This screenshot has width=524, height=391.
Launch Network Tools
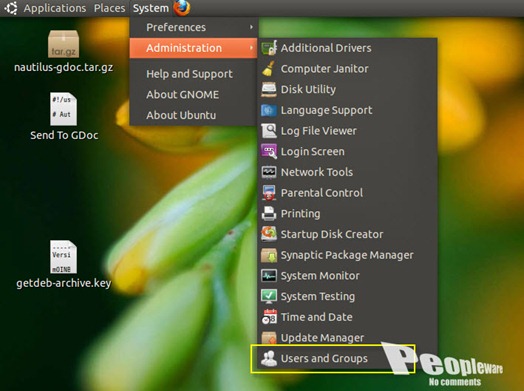[x=348, y=172]
